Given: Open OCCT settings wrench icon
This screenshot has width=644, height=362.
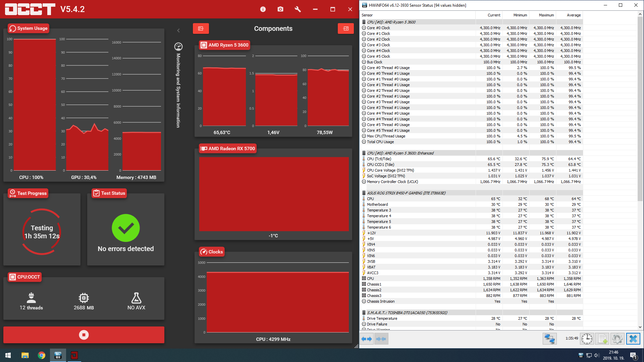Looking at the screenshot, I should click(298, 9).
